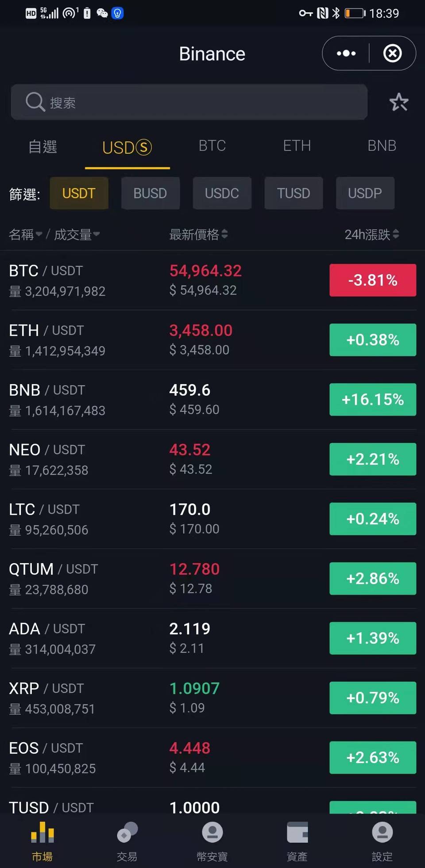Open the 資產 wallet icon
425x868 pixels.
click(x=297, y=833)
